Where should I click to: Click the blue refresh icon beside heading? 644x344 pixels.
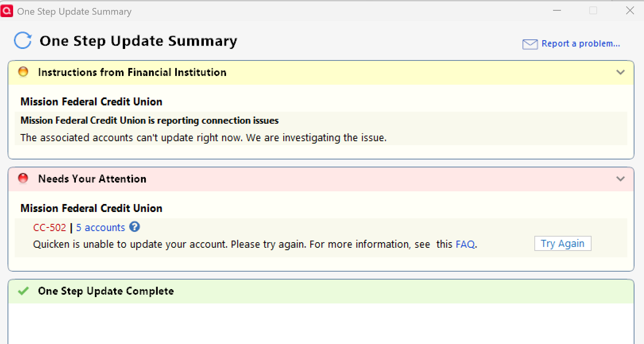point(23,41)
